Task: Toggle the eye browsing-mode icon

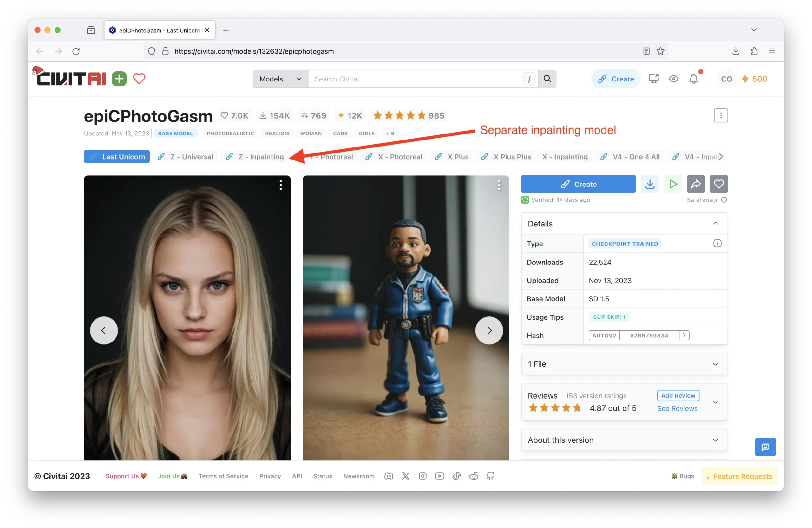Action: (x=673, y=79)
